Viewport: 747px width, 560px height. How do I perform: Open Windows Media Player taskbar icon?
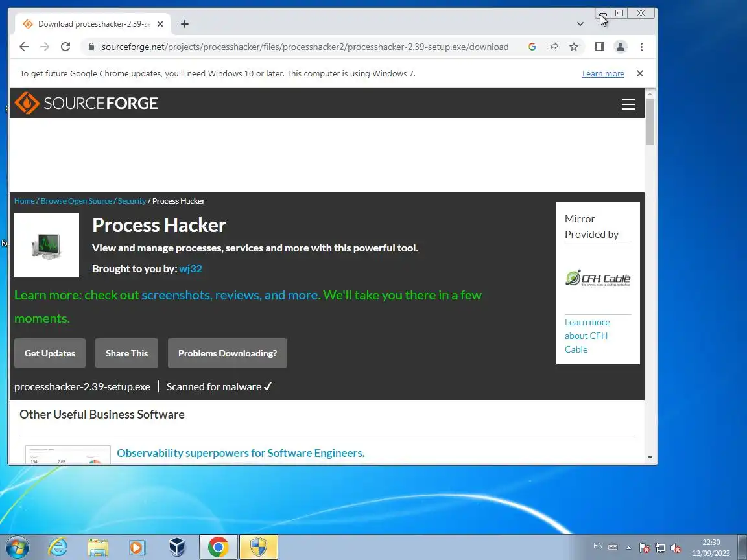(137, 547)
